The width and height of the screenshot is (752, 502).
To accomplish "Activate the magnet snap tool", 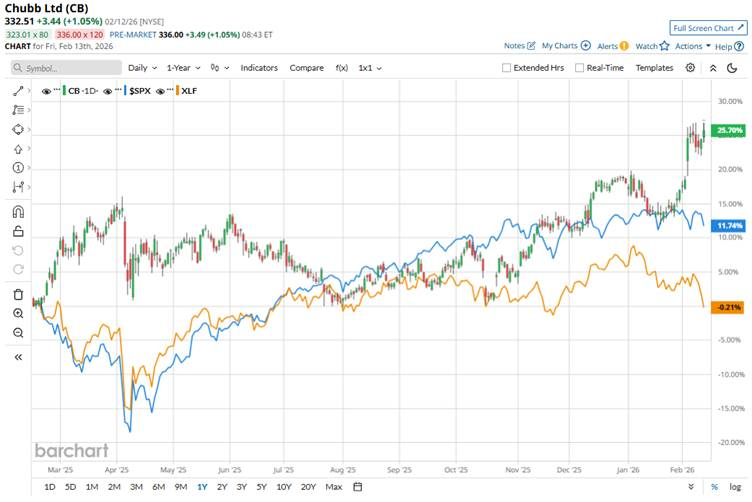I will pos(18,211).
